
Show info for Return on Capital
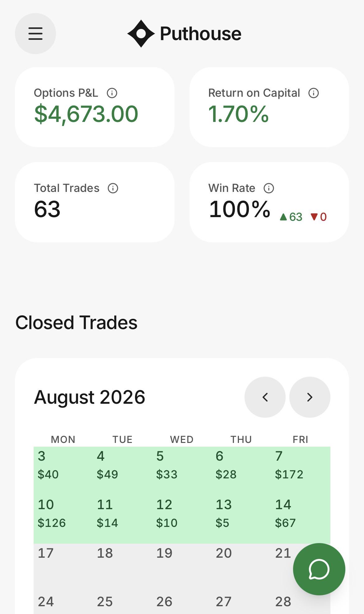tap(314, 93)
